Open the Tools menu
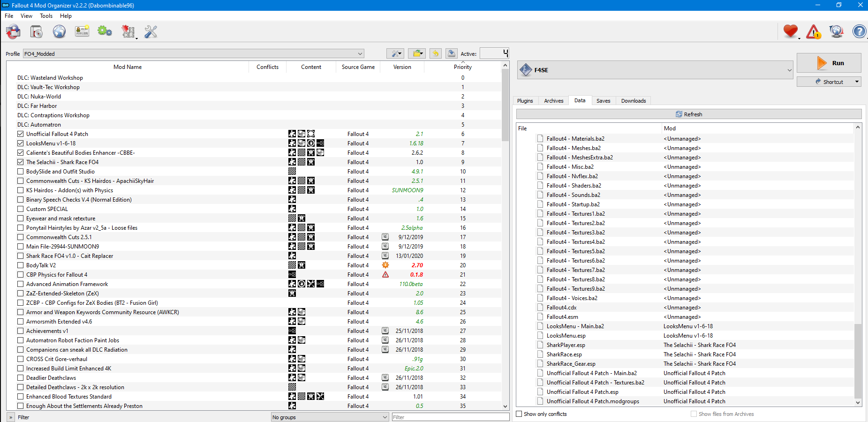This screenshot has height=422, width=868. point(46,16)
